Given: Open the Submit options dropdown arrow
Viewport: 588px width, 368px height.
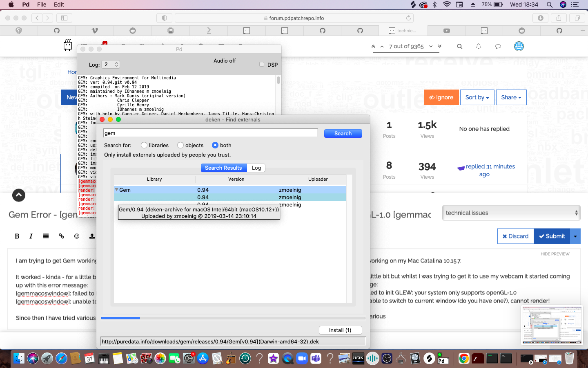Looking at the screenshot, I should point(575,236).
